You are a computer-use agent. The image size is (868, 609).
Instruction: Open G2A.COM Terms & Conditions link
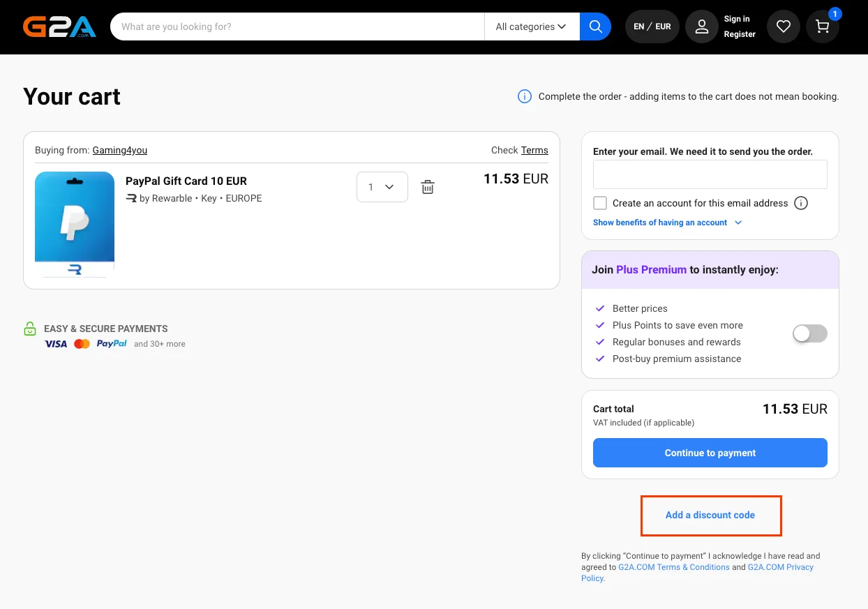coord(674,567)
